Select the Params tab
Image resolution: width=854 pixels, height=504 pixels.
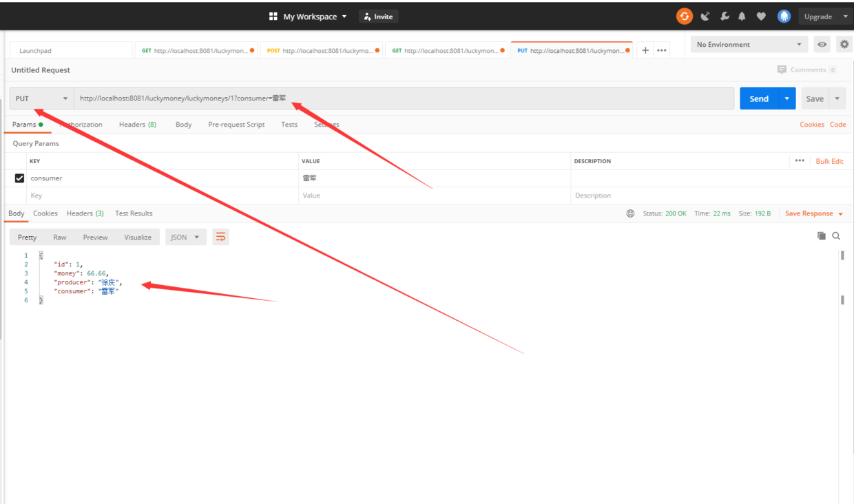click(x=28, y=125)
